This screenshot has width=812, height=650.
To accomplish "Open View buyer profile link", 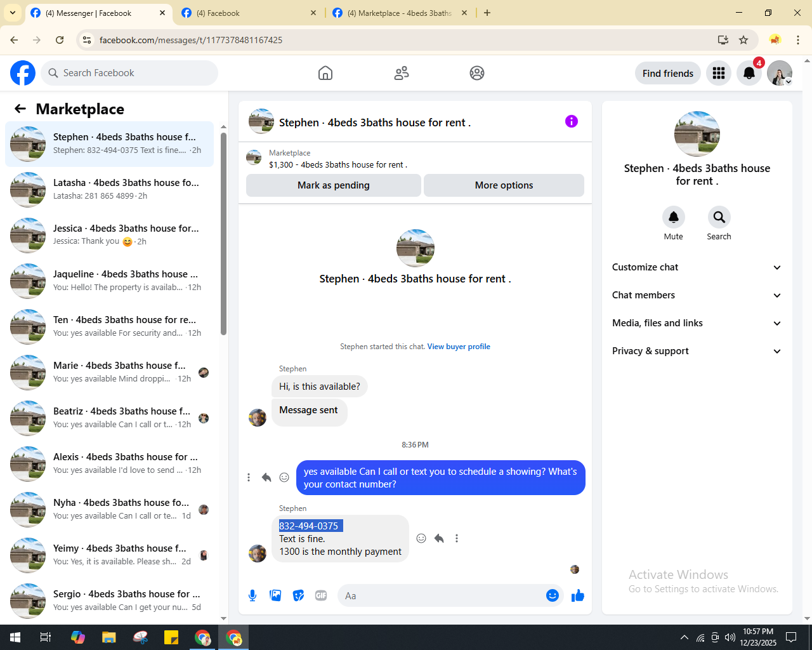I will pyautogui.click(x=459, y=347).
